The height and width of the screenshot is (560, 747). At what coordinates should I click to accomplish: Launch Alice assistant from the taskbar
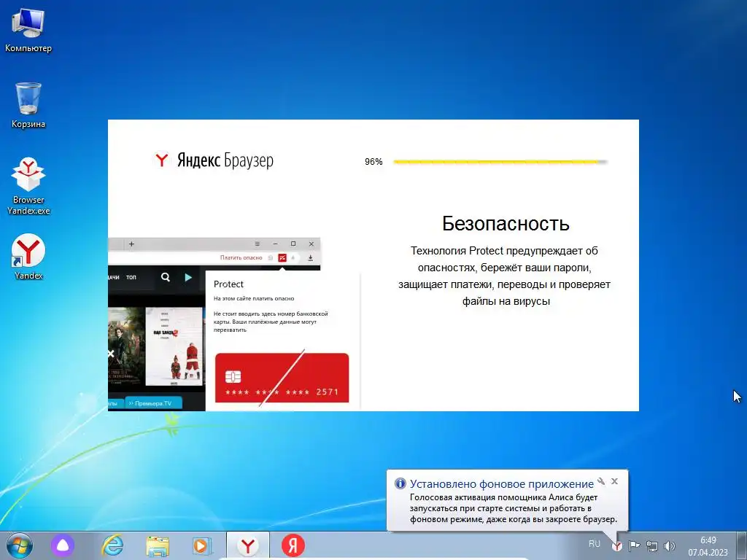tap(63, 545)
